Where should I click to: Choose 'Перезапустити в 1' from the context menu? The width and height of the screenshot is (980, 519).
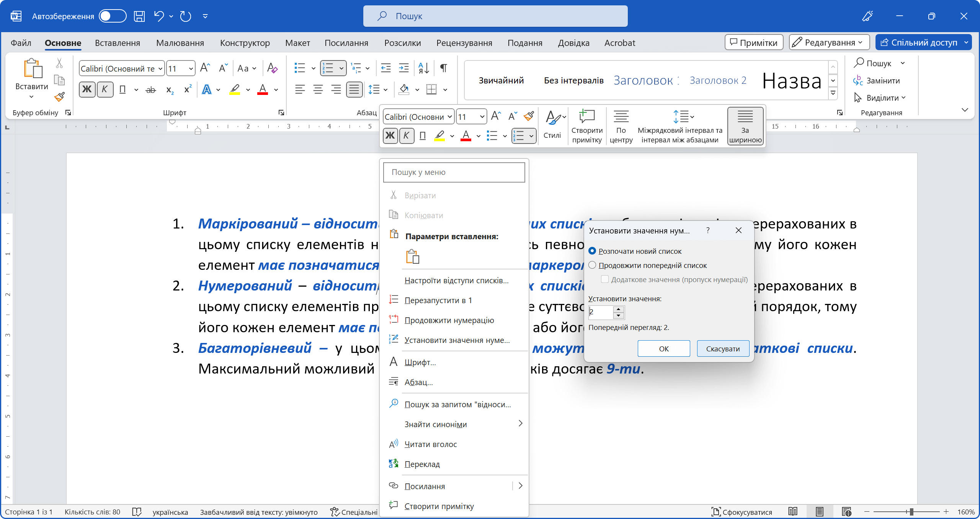438,300
